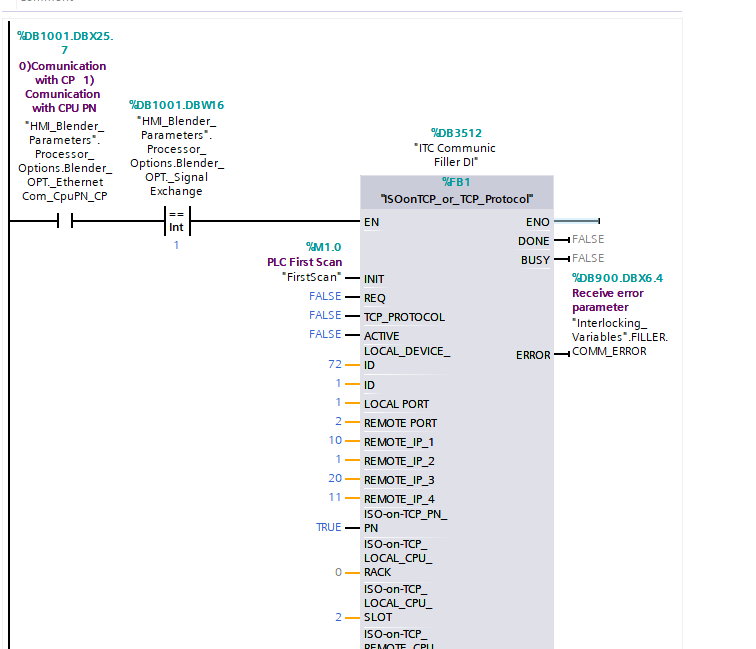Click the REQ parameter label
This screenshot has width=756, height=649.
(375, 298)
